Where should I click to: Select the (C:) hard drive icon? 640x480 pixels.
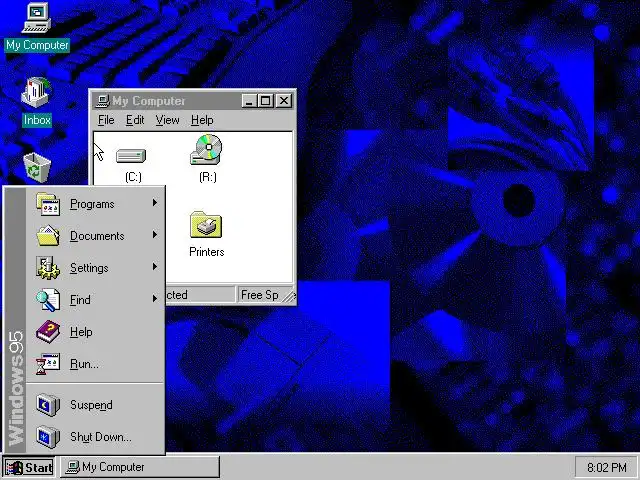[x=131, y=156]
